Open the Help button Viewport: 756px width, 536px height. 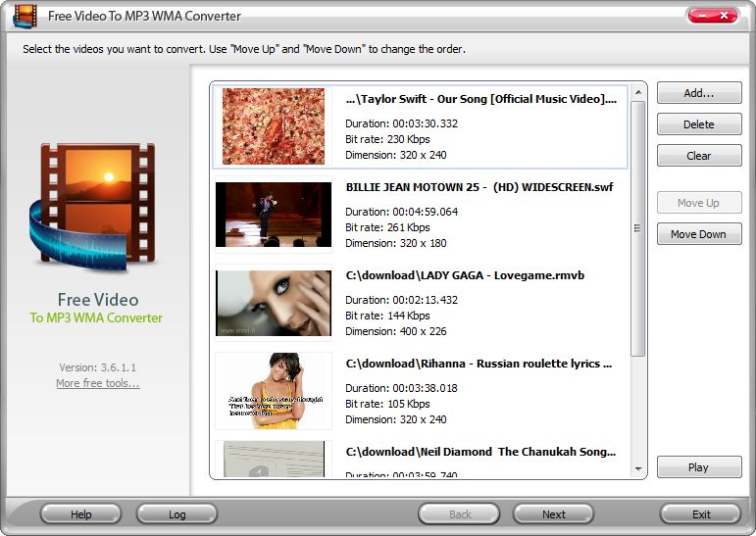(81, 514)
